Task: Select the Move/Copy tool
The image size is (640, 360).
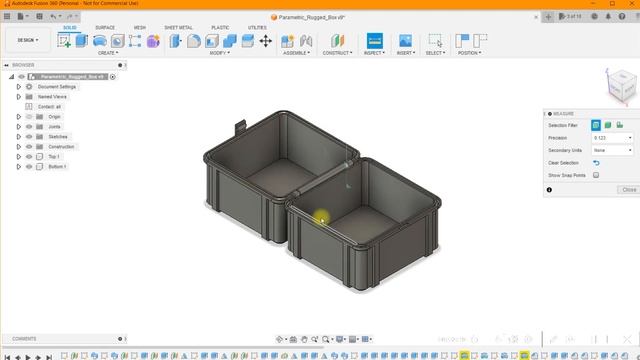Action: [266, 41]
